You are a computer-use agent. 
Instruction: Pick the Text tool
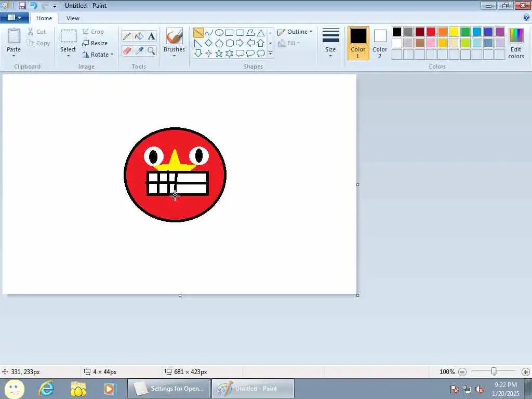coord(151,36)
